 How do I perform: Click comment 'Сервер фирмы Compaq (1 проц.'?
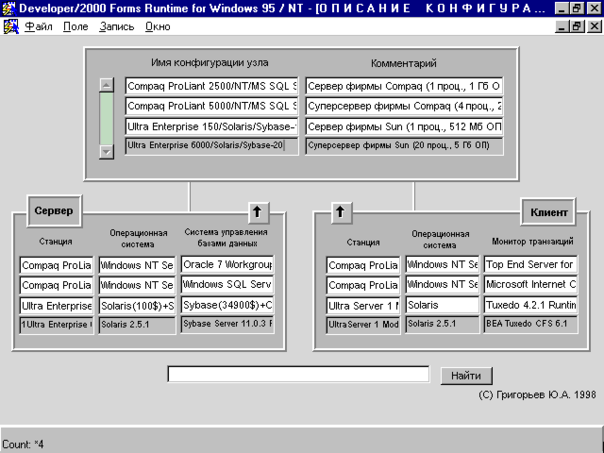pyautogui.click(x=404, y=86)
